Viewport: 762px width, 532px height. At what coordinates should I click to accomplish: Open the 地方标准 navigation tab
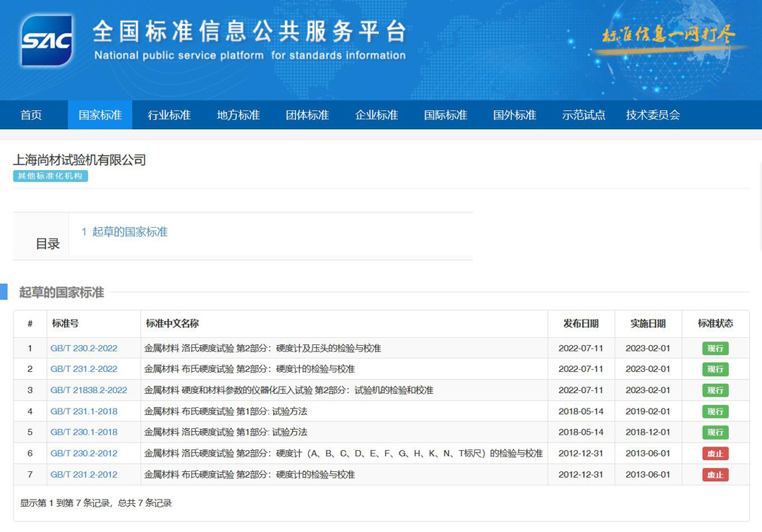[238, 115]
